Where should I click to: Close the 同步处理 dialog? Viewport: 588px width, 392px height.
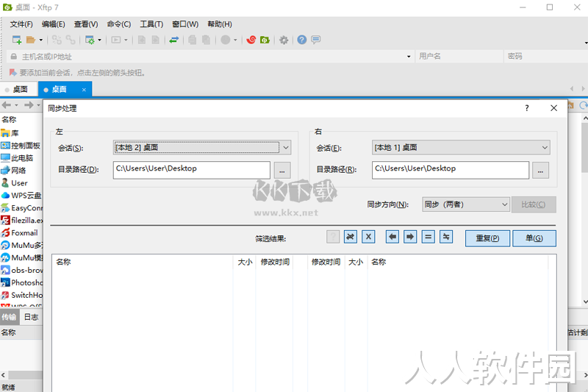click(553, 108)
